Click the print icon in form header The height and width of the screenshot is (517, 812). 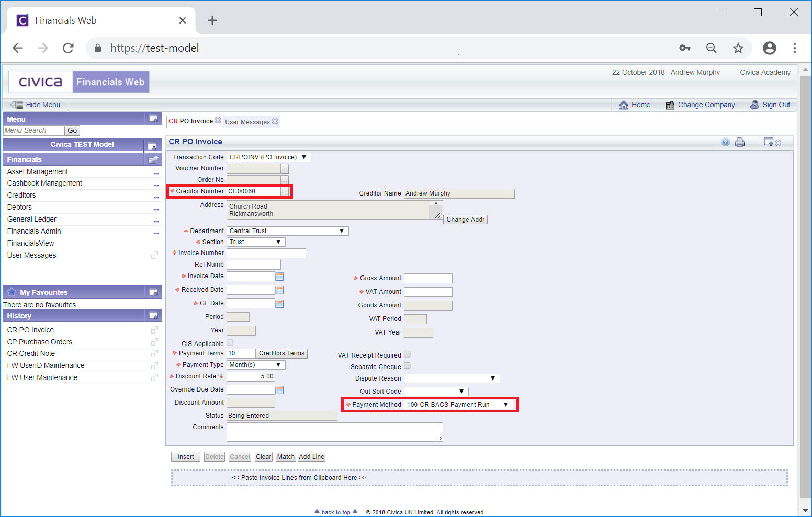(x=740, y=142)
